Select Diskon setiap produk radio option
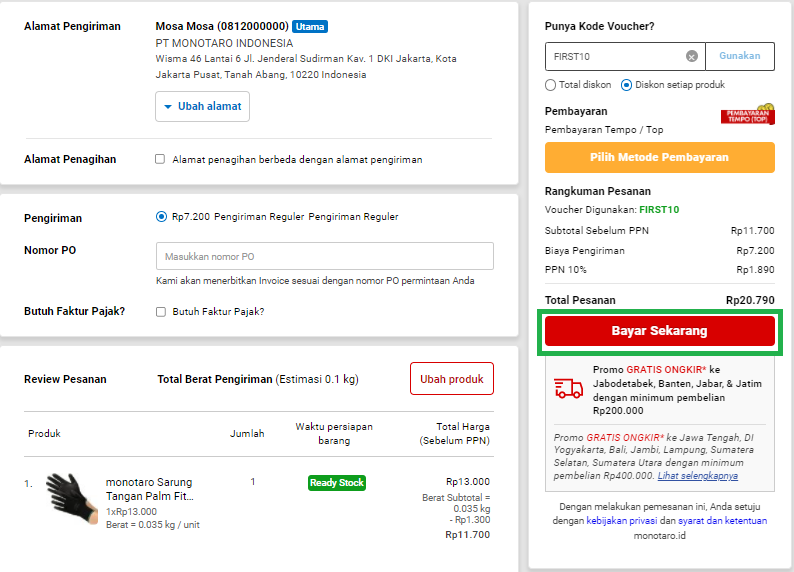This screenshot has height=572, width=794. 626,85
